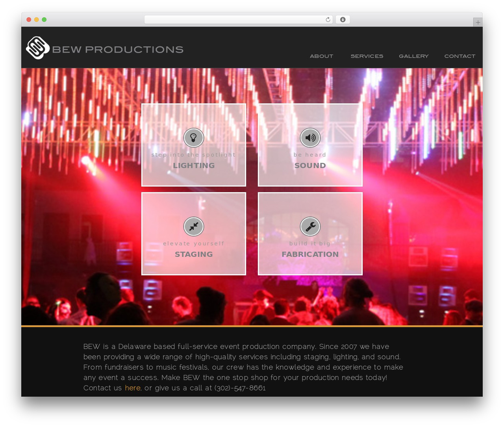Add a new browser tab with plus
Viewport: 504px width, 427px height.
coord(478,22)
